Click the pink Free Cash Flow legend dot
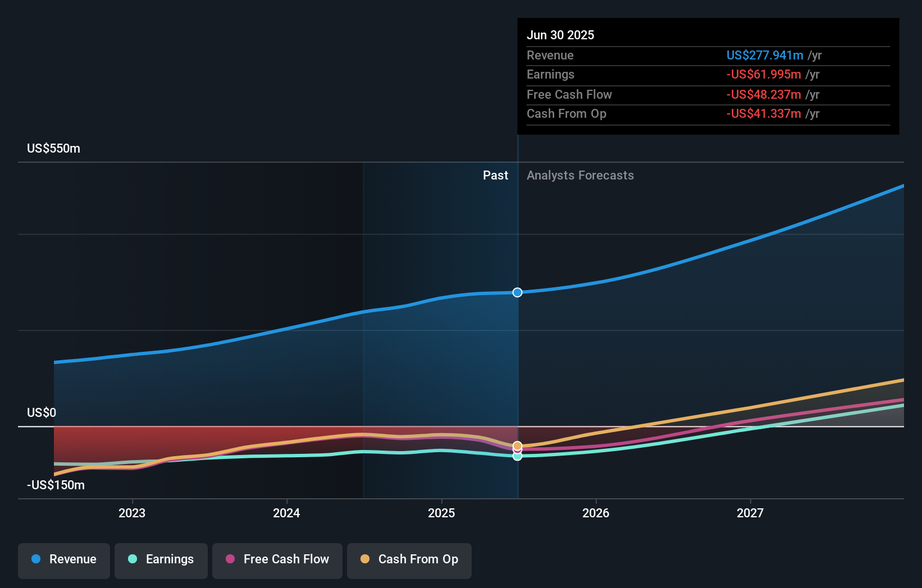This screenshot has height=588, width=922. (x=230, y=559)
